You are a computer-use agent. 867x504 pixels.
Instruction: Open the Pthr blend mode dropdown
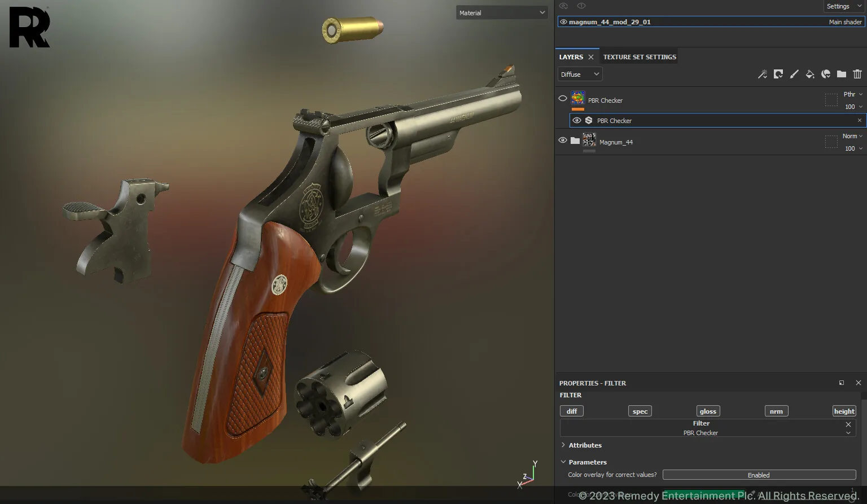tap(853, 94)
